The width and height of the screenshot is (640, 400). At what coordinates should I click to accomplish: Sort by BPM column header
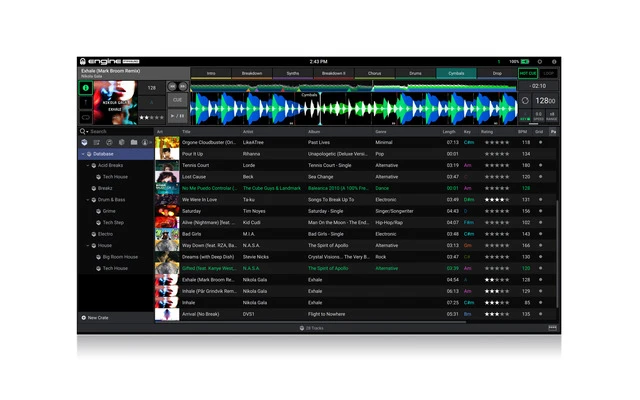522,132
